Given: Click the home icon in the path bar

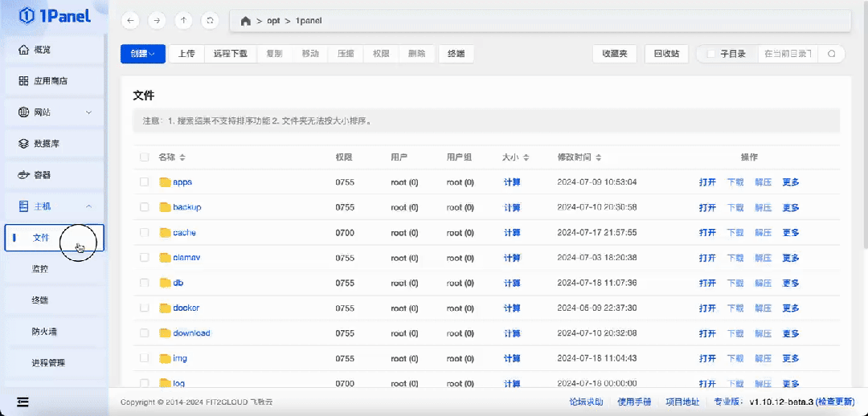Looking at the screenshot, I should (x=246, y=21).
